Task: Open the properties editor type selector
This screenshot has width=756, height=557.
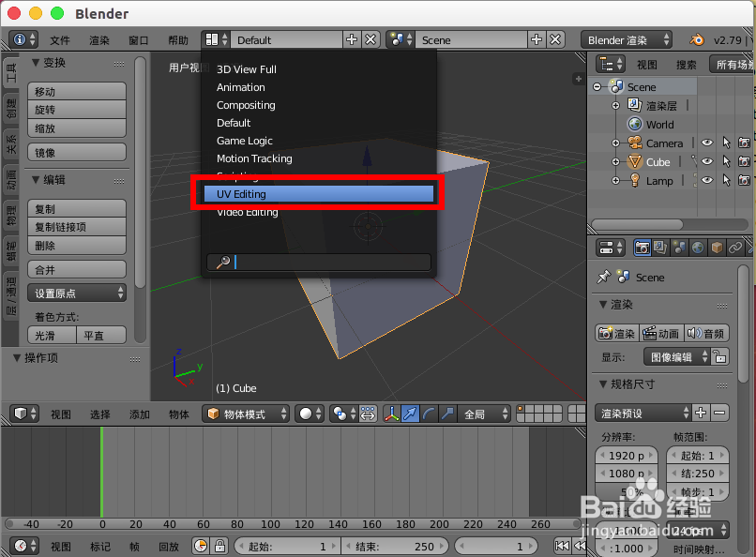Action: [x=611, y=248]
